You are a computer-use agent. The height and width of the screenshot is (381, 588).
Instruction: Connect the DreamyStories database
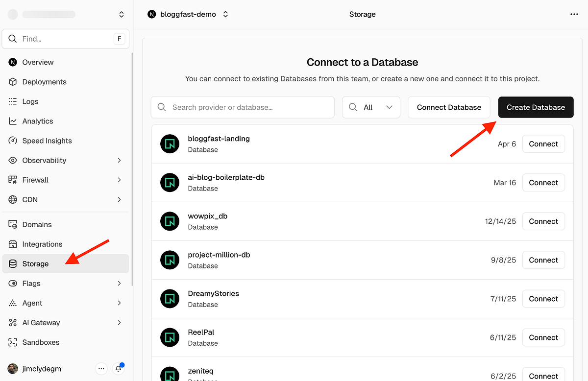pos(543,299)
